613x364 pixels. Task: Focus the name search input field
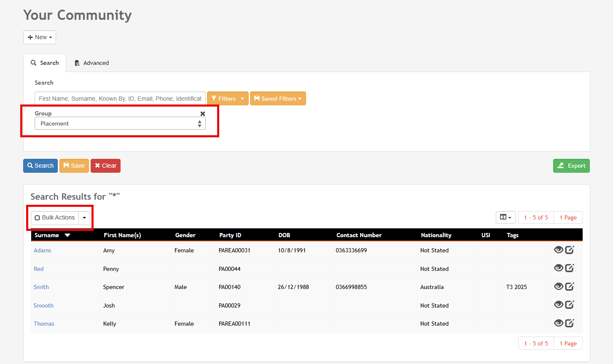pyautogui.click(x=120, y=99)
